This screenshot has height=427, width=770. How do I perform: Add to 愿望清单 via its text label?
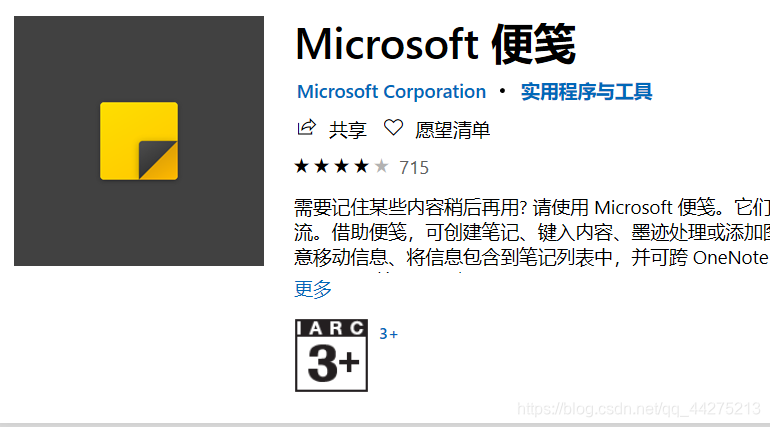452,129
